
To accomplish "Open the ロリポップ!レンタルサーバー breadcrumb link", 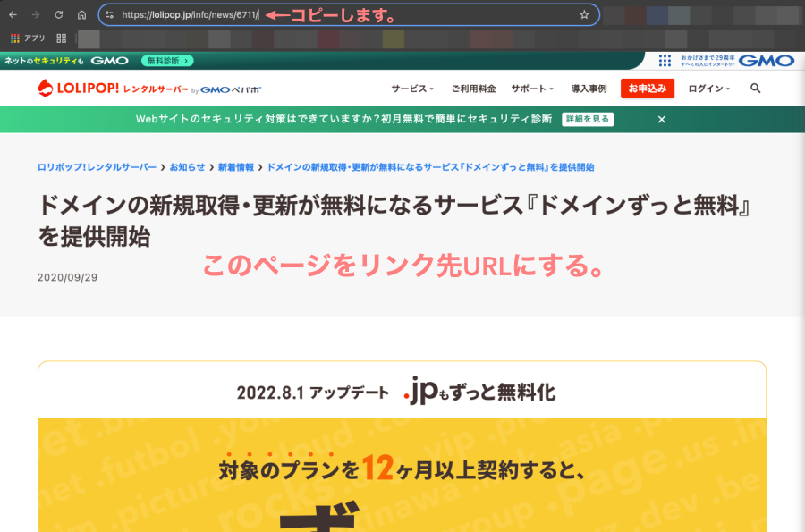I will coord(97,167).
